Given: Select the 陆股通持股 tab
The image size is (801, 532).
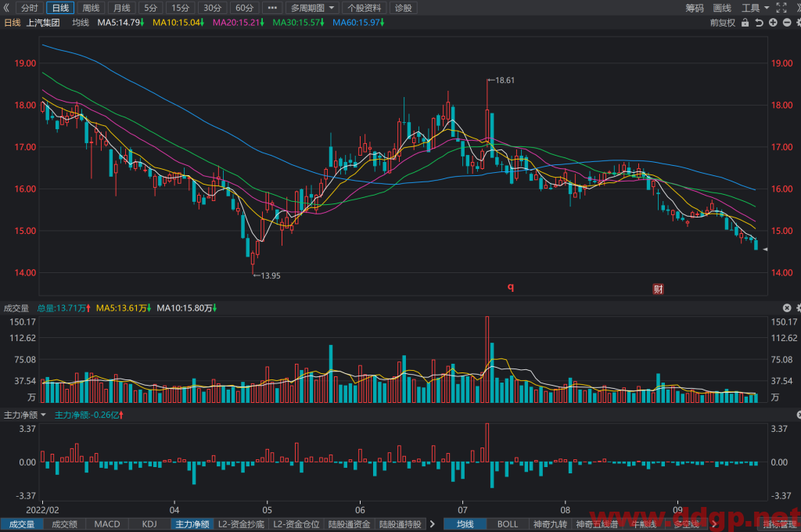Looking at the screenshot, I should point(400,524).
